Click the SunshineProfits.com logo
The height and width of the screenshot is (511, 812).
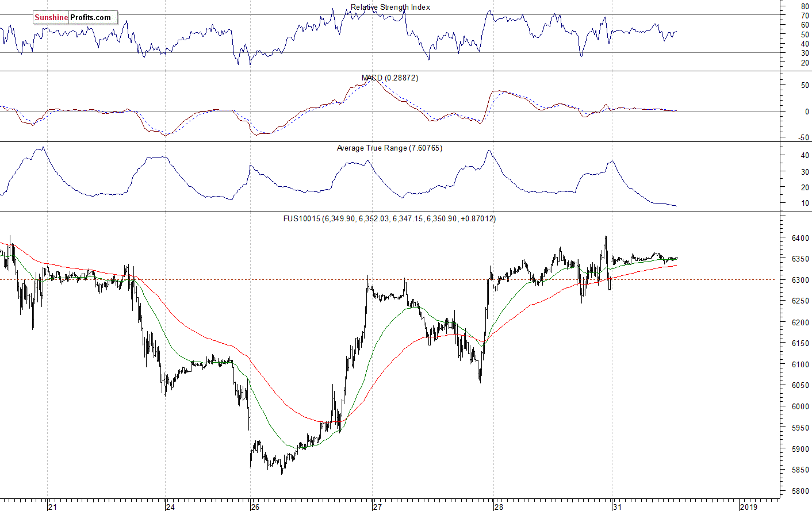point(75,17)
